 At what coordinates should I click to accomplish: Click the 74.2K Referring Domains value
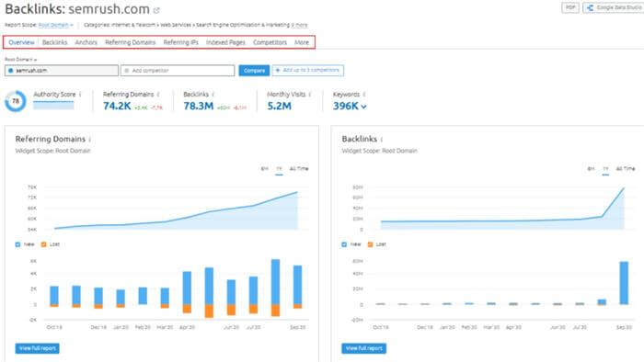[117, 107]
